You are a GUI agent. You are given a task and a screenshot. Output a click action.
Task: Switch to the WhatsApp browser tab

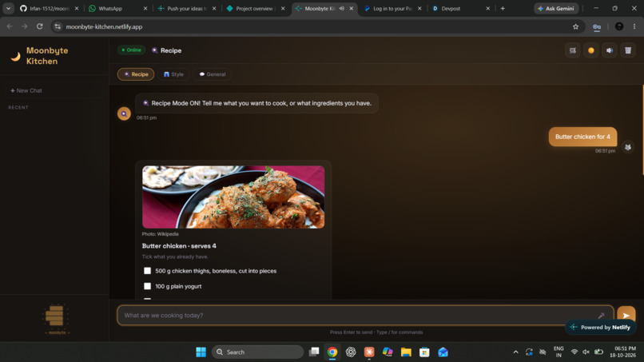point(117,8)
